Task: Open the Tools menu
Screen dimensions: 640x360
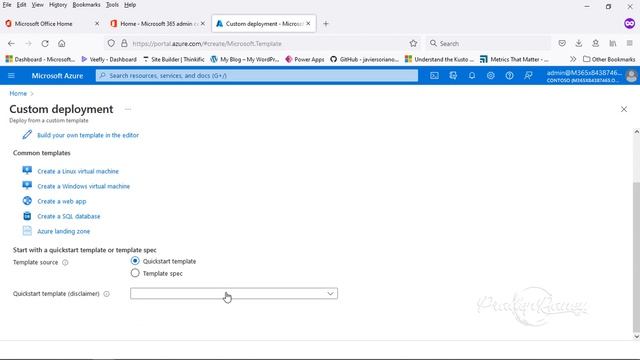Action: coord(112,5)
